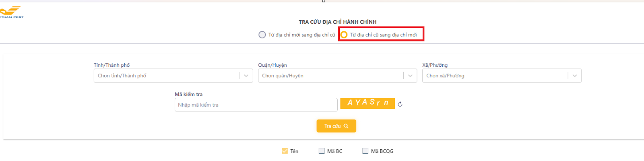Screen dimensions: 644x161
Task: Click the Vietnam Post logo
Action: pos(11,12)
